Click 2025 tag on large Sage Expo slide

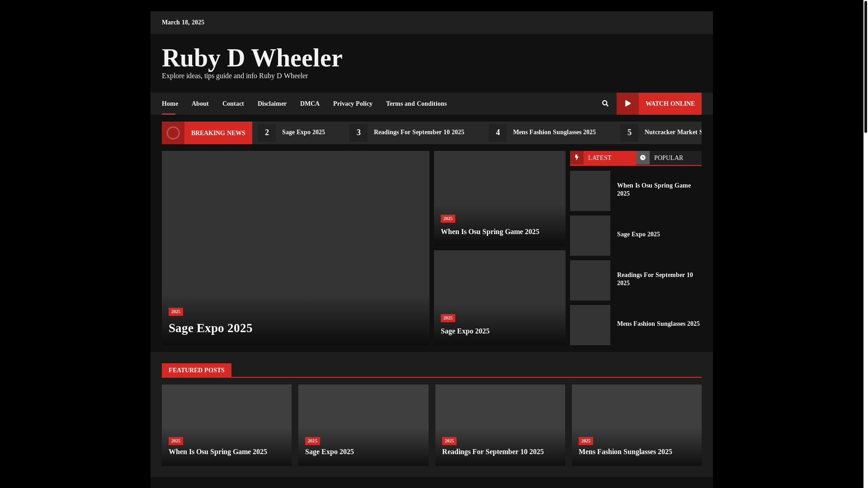(x=176, y=312)
